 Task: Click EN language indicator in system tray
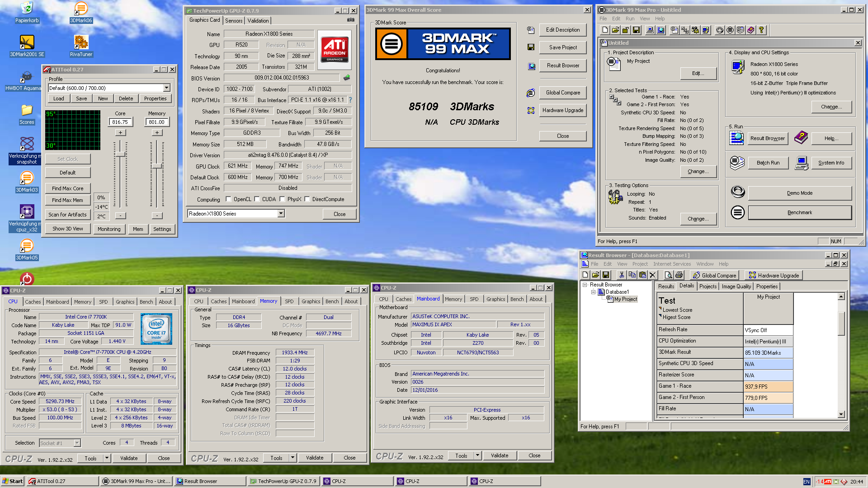point(807,482)
